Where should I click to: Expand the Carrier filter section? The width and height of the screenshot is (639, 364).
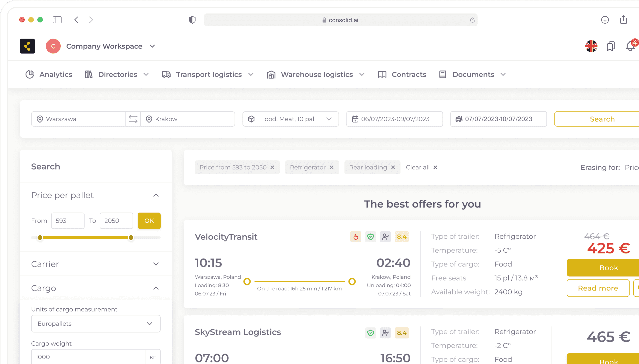coord(156,264)
